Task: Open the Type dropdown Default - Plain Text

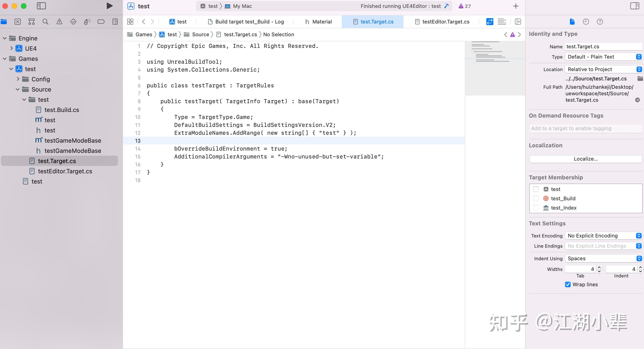Action: 604,57
